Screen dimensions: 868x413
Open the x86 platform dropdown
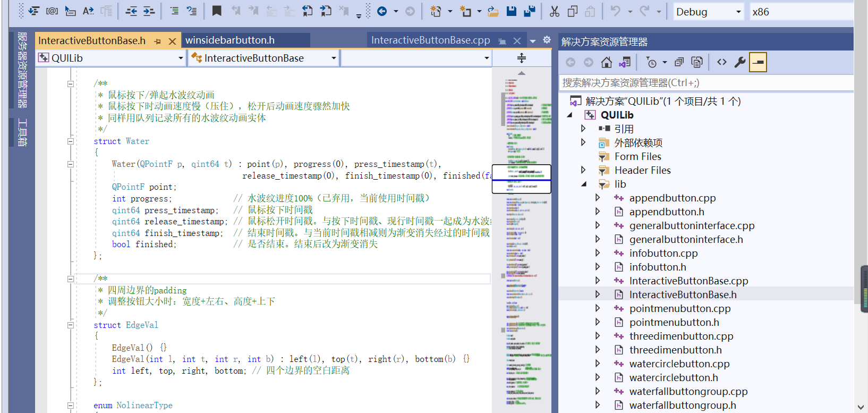(801, 12)
